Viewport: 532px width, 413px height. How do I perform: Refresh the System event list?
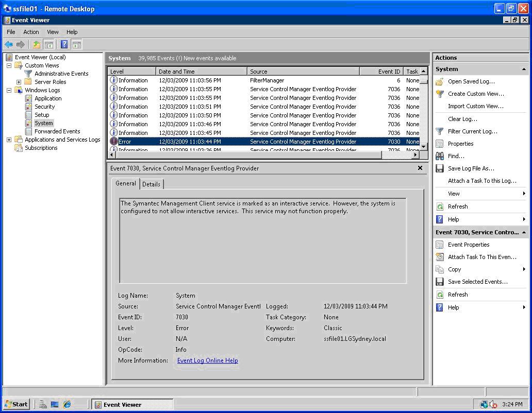(459, 206)
